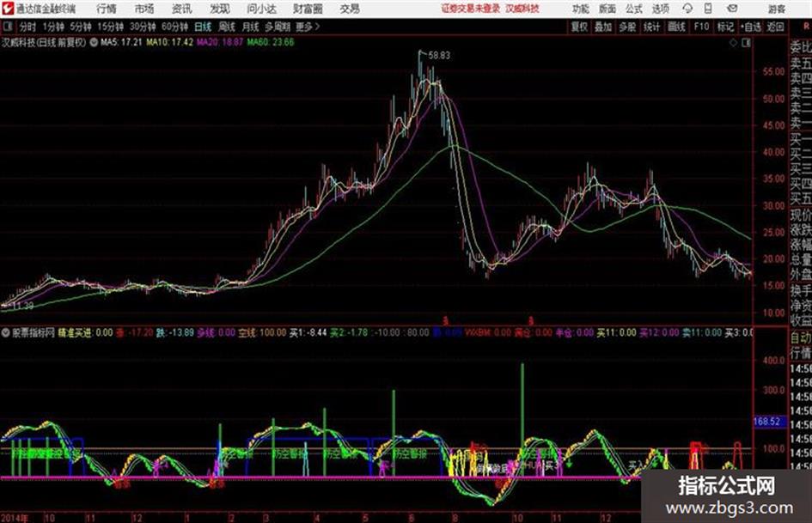Click the MA10: 17.42 value label
The height and width of the screenshot is (523, 812).
pos(169,42)
